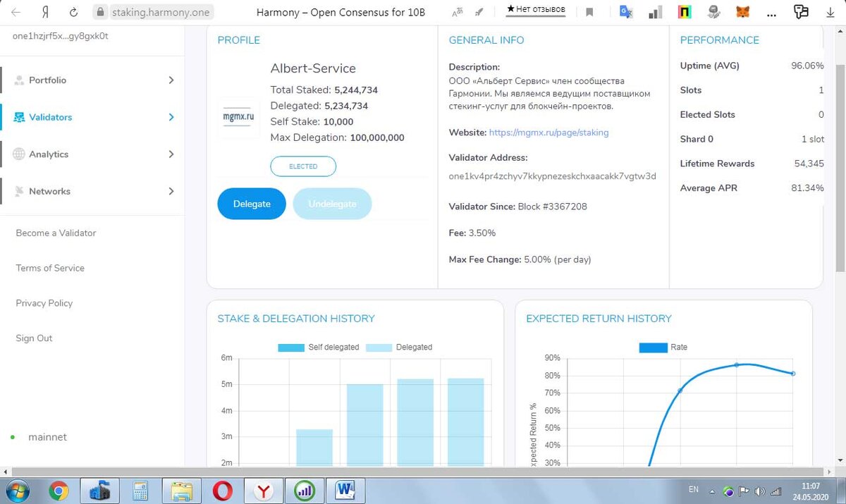Click the volume speaker icon in the system tray

point(760,491)
